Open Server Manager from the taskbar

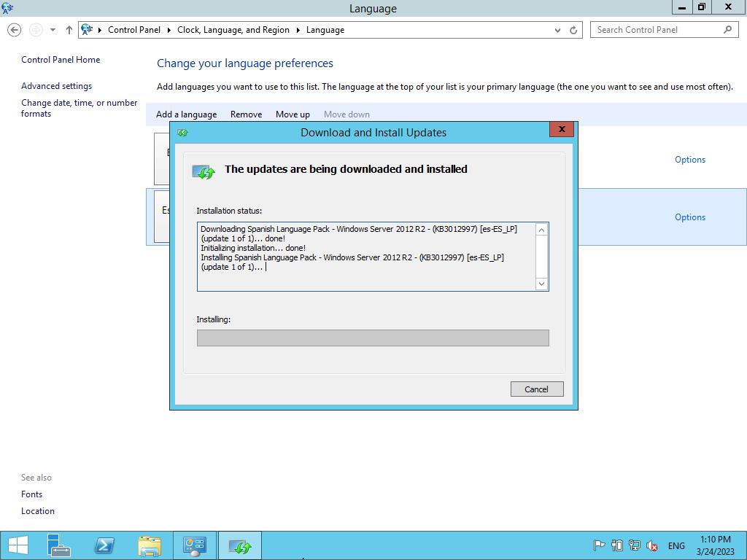pyautogui.click(x=59, y=545)
